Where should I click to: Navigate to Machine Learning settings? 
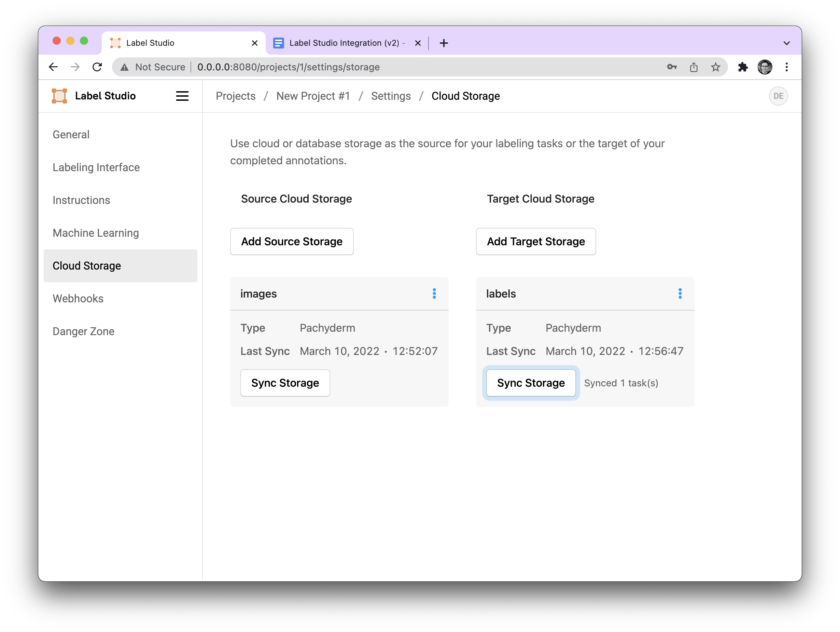[x=96, y=232]
